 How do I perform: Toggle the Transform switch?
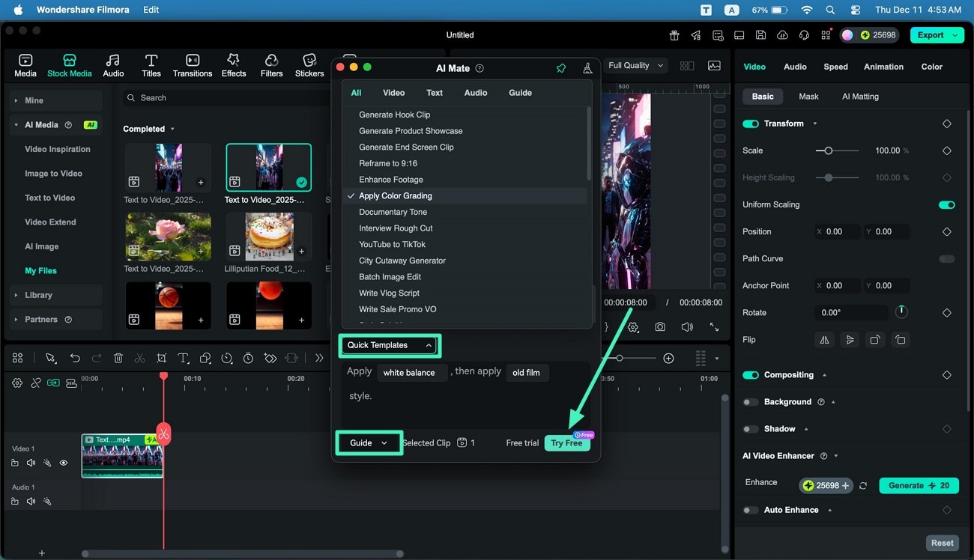(750, 124)
